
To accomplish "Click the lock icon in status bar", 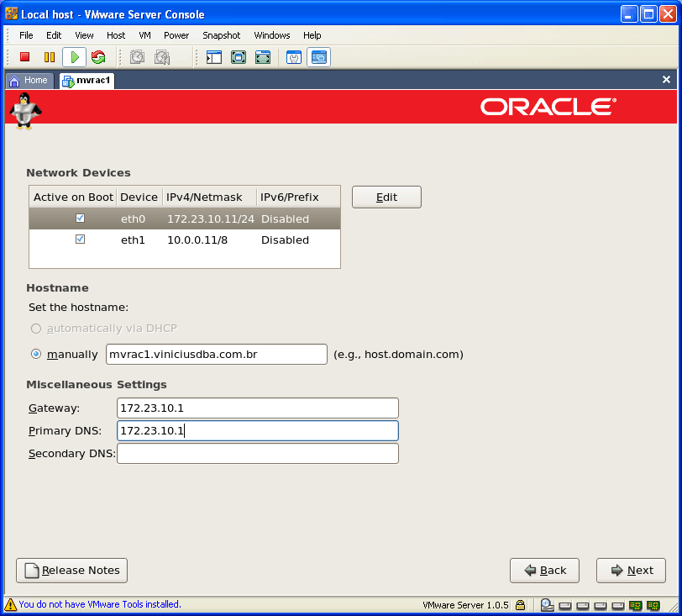I will click(x=521, y=604).
